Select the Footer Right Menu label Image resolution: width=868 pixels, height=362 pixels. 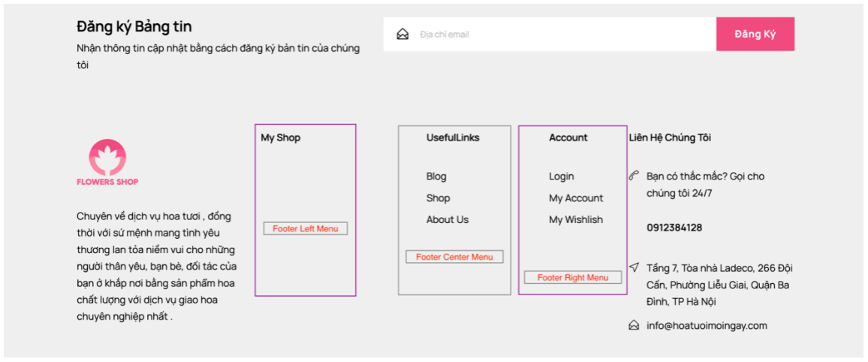(x=573, y=278)
